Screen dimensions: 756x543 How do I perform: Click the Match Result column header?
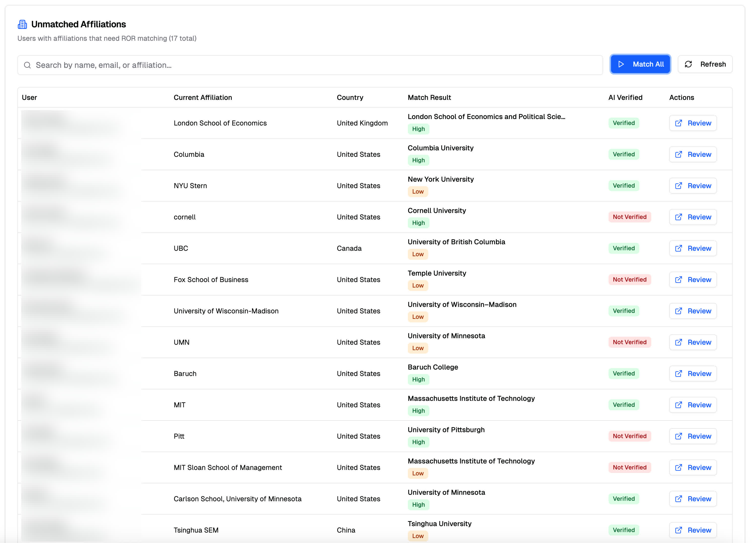429,98
